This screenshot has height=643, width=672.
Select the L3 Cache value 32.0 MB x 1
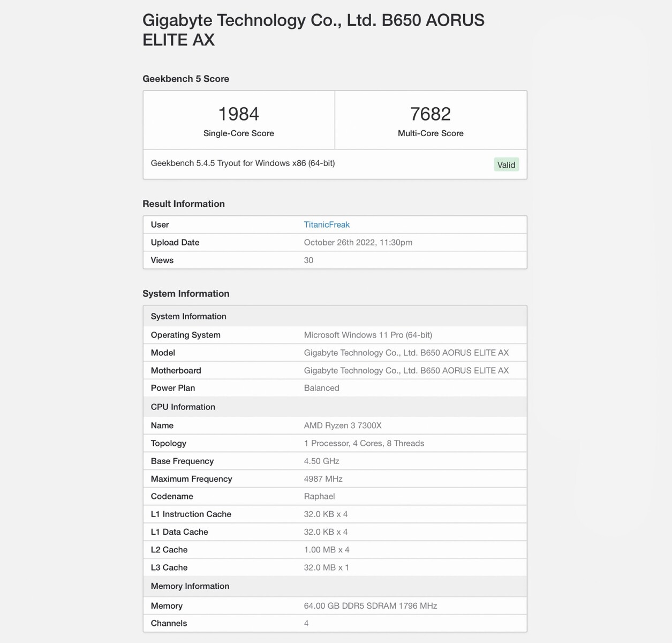[x=326, y=567]
